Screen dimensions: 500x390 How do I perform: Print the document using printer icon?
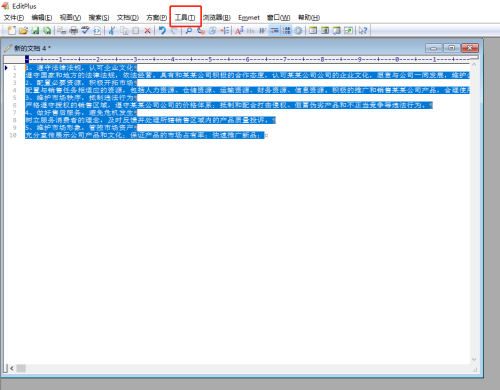(x=73, y=31)
